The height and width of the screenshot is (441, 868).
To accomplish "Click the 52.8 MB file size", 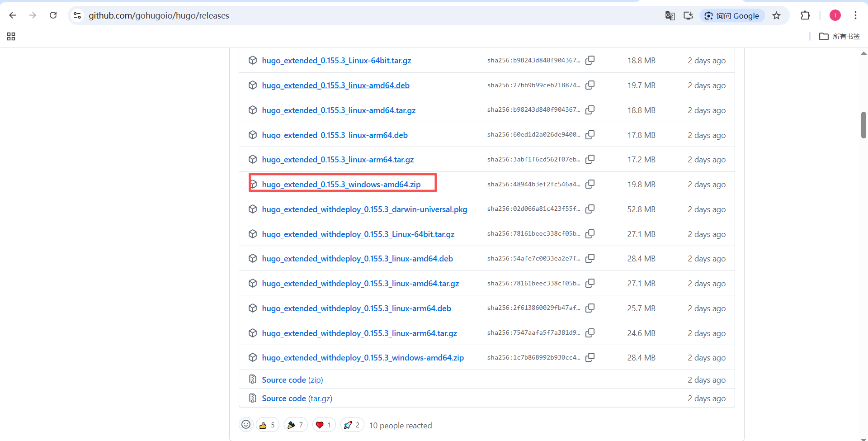I will point(641,209).
